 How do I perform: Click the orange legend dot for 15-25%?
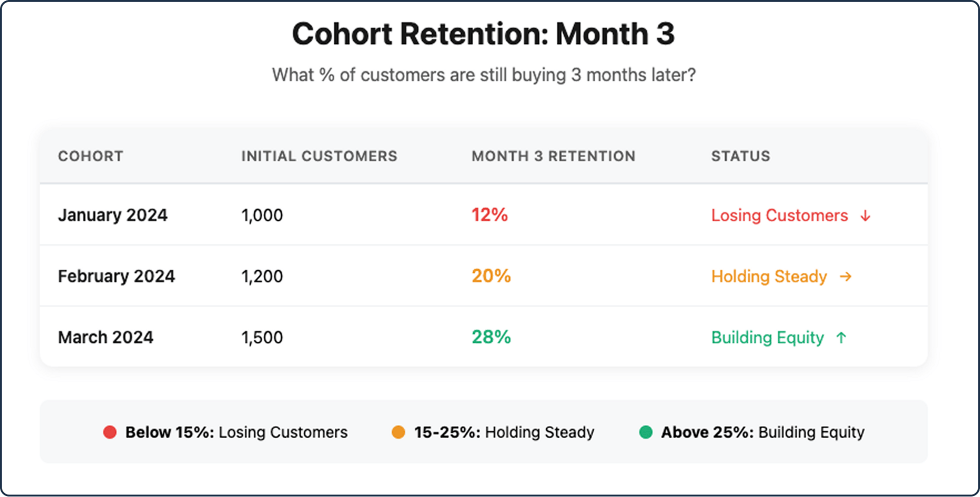click(398, 432)
